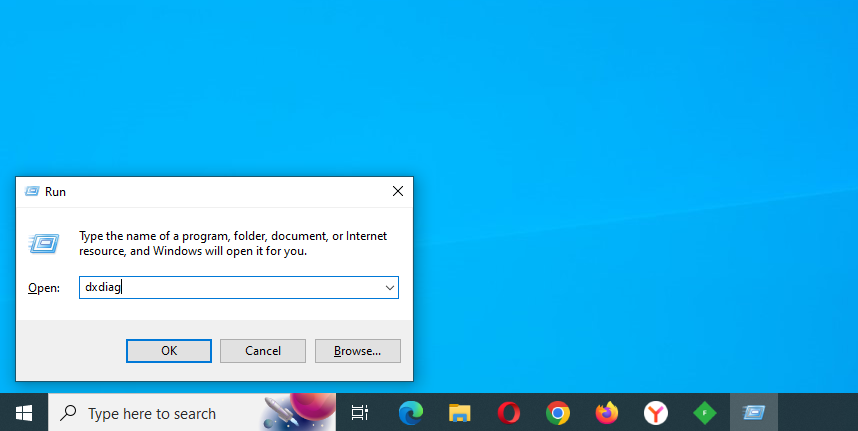
Task: Open the green diamond app on the taskbar
Action: click(705, 412)
